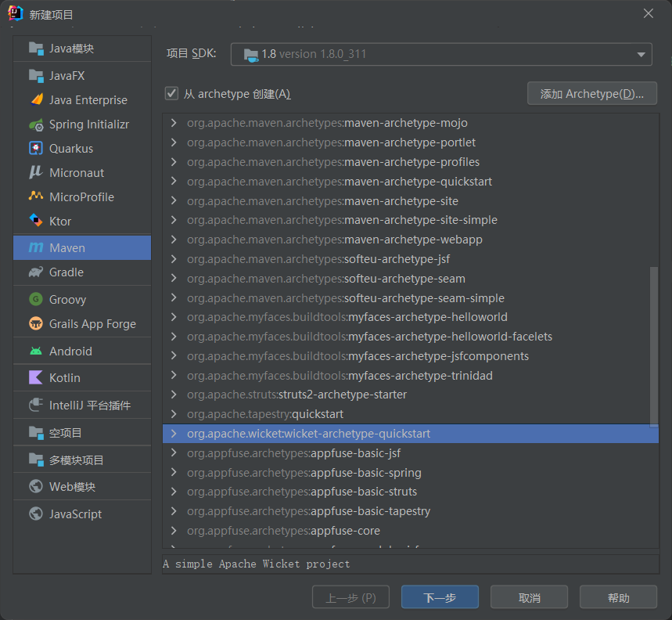This screenshot has height=620, width=672.
Task: Select org.apache.tapestry:quickstart row
Action: click(x=411, y=414)
